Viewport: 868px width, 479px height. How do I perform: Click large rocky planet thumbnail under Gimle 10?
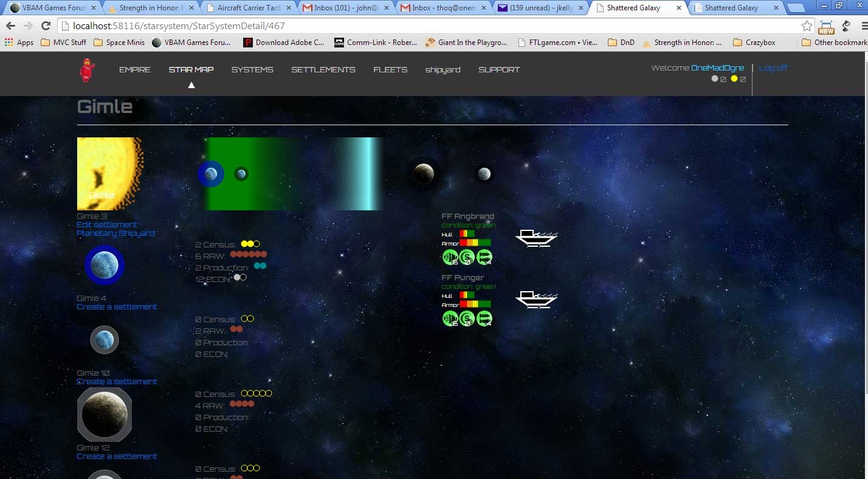[x=105, y=415]
